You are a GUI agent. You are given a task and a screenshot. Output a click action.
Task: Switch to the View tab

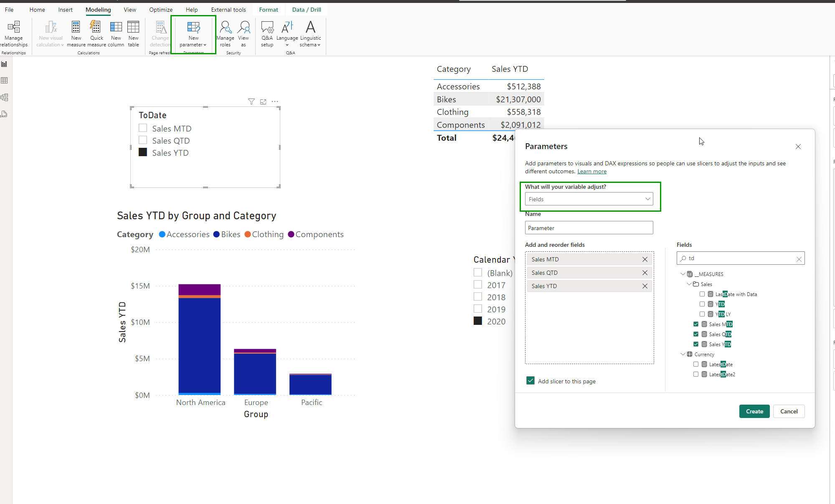pyautogui.click(x=130, y=10)
